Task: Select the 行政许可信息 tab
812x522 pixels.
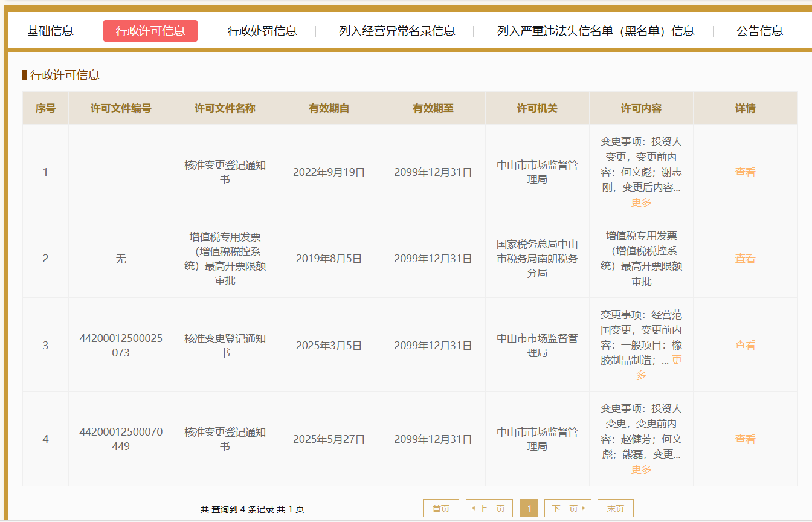Action: pos(150,31)
